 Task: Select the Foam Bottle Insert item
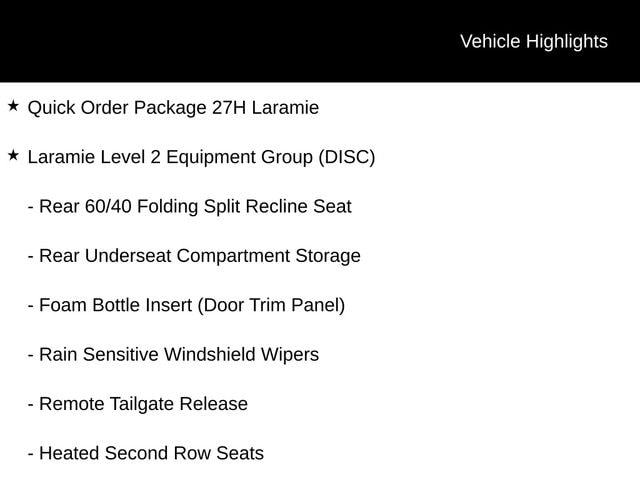[x=186, y=305]
